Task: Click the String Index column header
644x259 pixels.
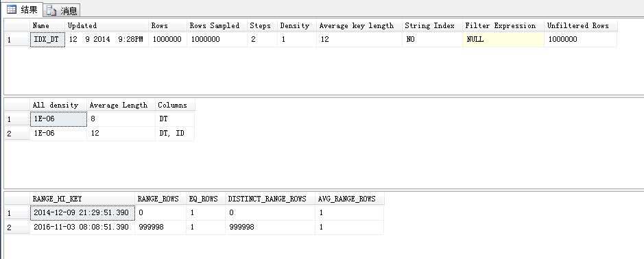Action: tap(433, 25)
